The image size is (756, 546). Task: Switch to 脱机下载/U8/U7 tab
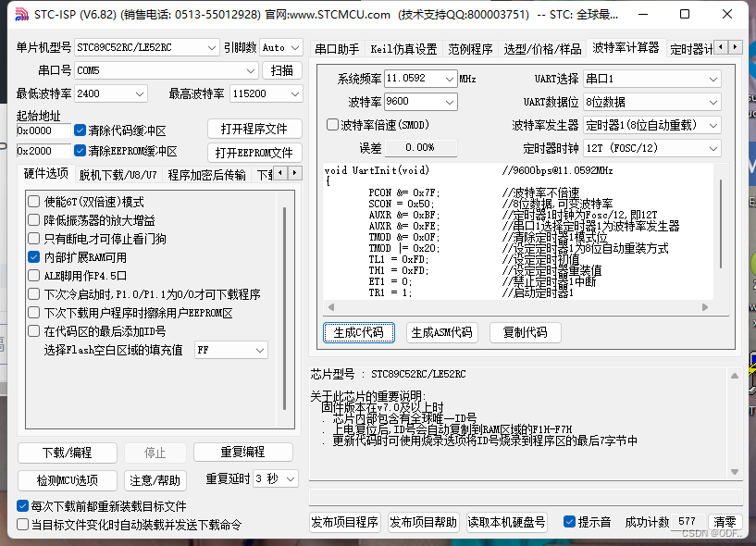118,175
